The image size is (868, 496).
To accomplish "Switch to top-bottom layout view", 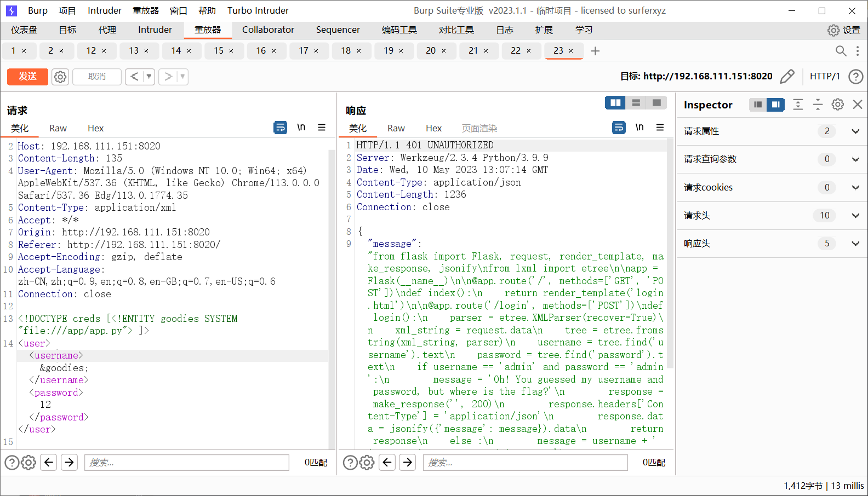I will (636, 103).
